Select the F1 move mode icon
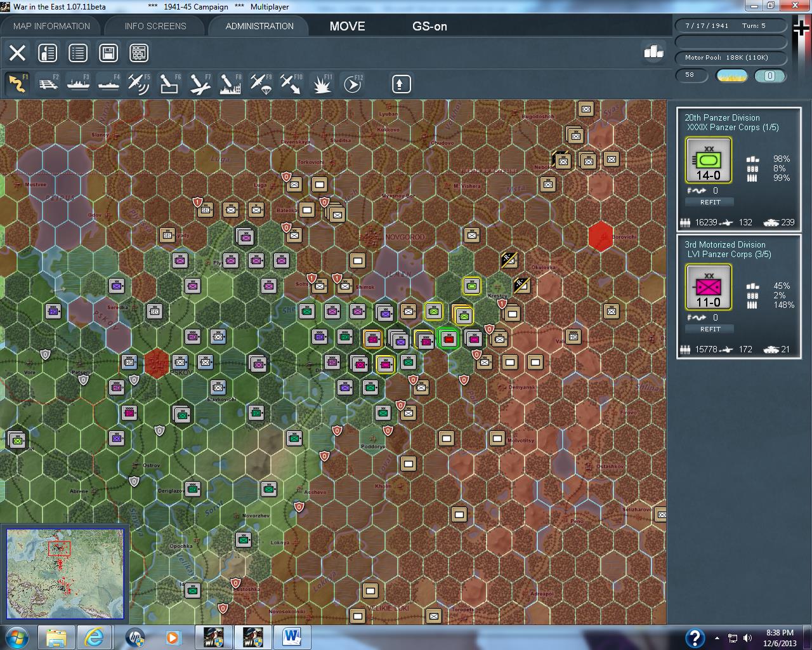The height and width of the screenshot is (650, 812). click(x=17, y=84)
